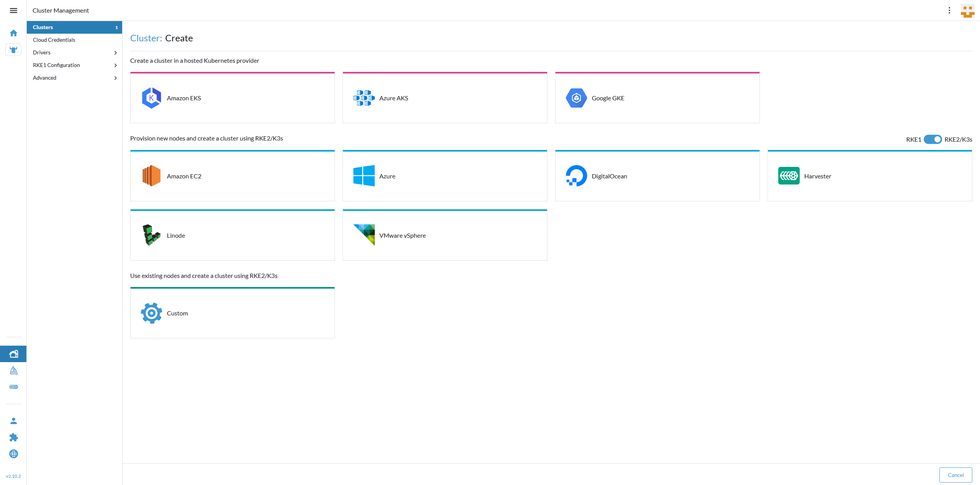This screenshot has height=485, width=980.
Task: Choose the Amazon EKS provider label
Action: (184, 98)
